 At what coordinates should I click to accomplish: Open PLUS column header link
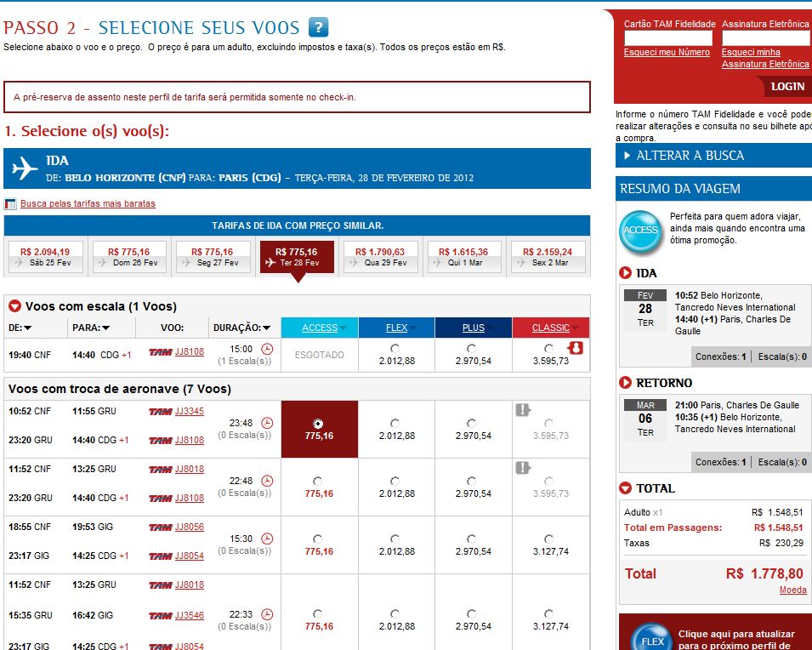(x=474, y=328)
